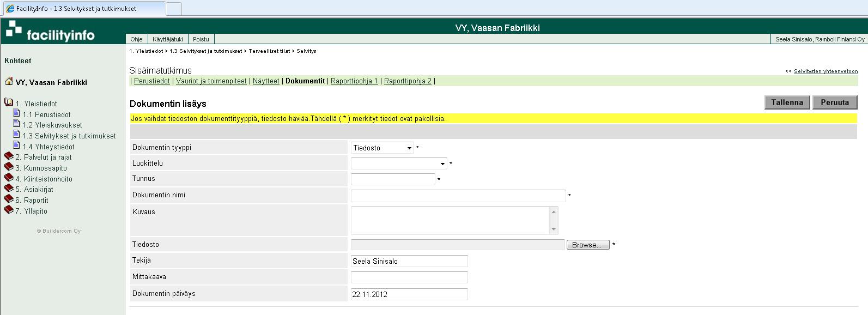Image resolution: width=868 pixels, height=315 pixels.
Task: Open the Dokumentin tyyppi dropdown
Action: coord(383,148)
